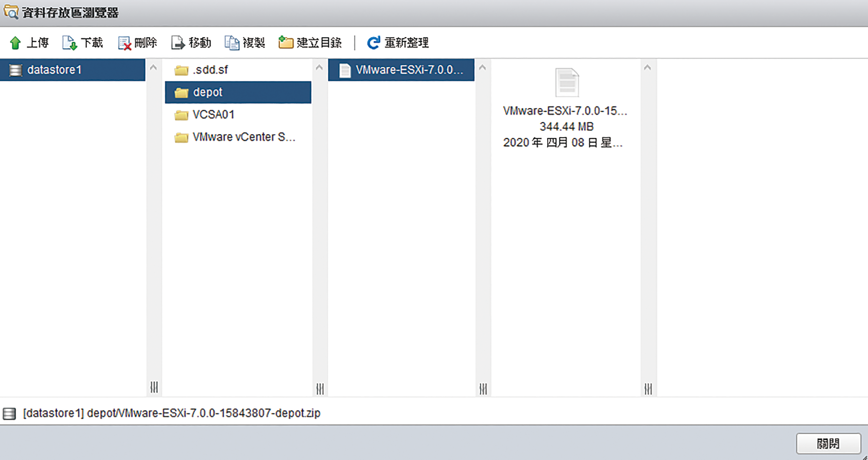This screenshot has height=460, width=868.
Task: Click the datastore icon in the path bar
Action: click(x=9, y=413)
